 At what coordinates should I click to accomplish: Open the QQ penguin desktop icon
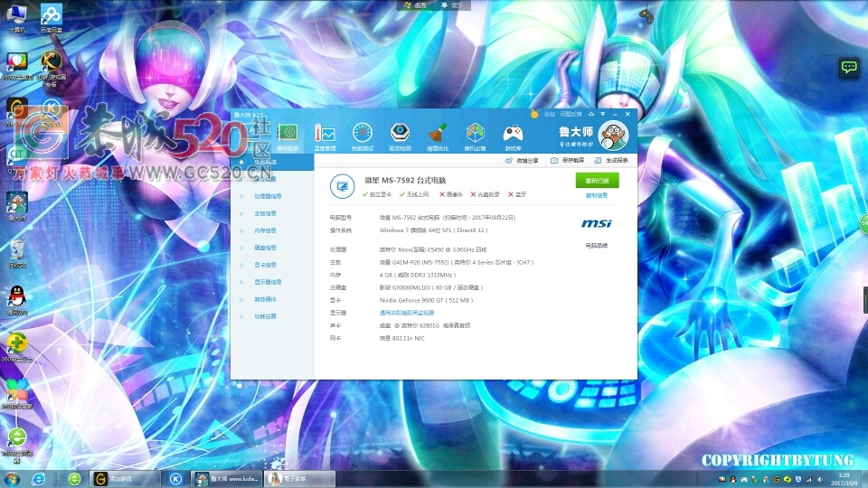click(x=17, y=300)
